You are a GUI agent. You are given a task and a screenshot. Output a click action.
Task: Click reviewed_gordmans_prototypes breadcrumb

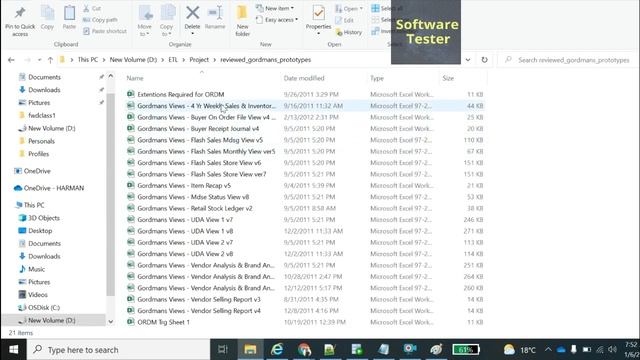(266, 60)
